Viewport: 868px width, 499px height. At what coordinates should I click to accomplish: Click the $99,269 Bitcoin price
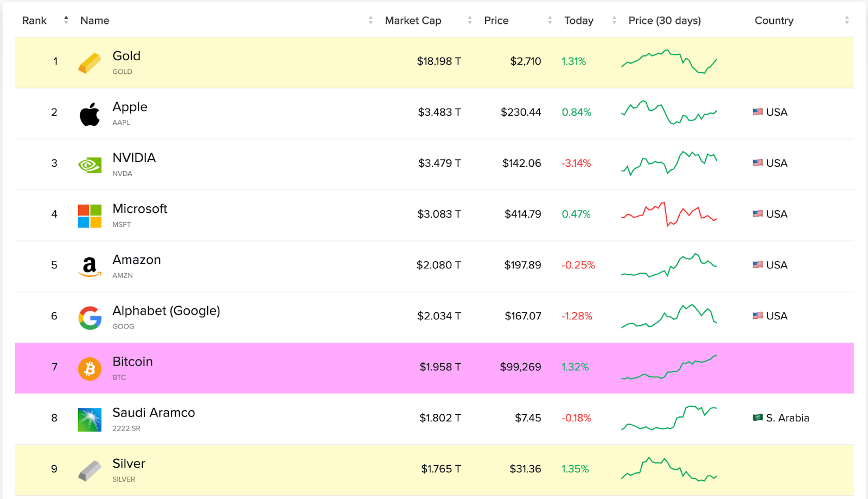point(521,367)
